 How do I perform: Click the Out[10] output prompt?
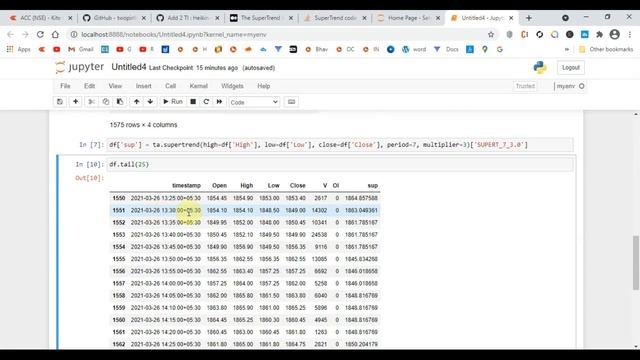pos(89,178)
